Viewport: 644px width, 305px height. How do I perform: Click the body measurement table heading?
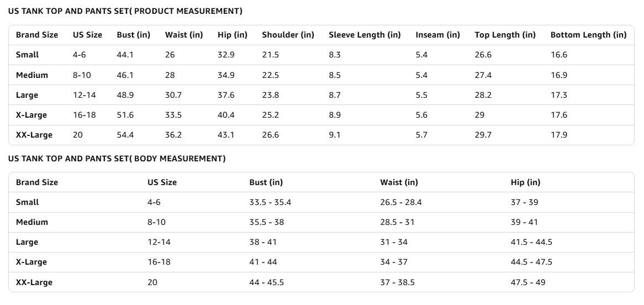[x=117, y=159]
